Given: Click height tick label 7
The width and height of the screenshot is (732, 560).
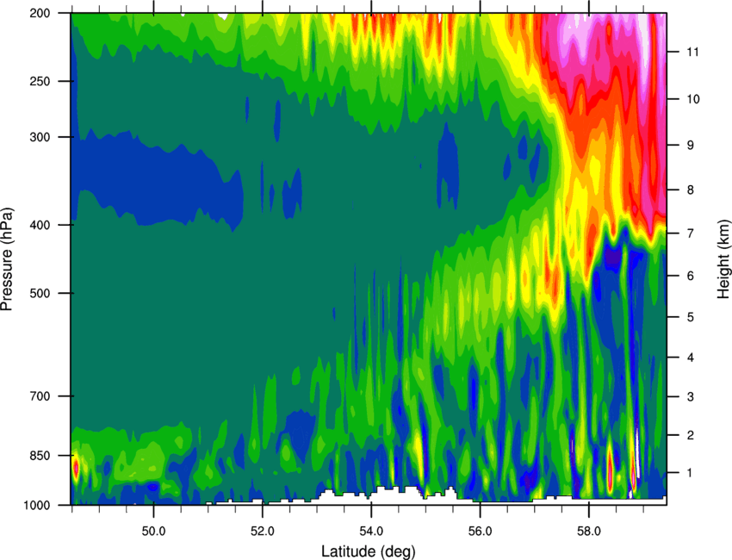Looking at the screenshot, I should [691, 233].
